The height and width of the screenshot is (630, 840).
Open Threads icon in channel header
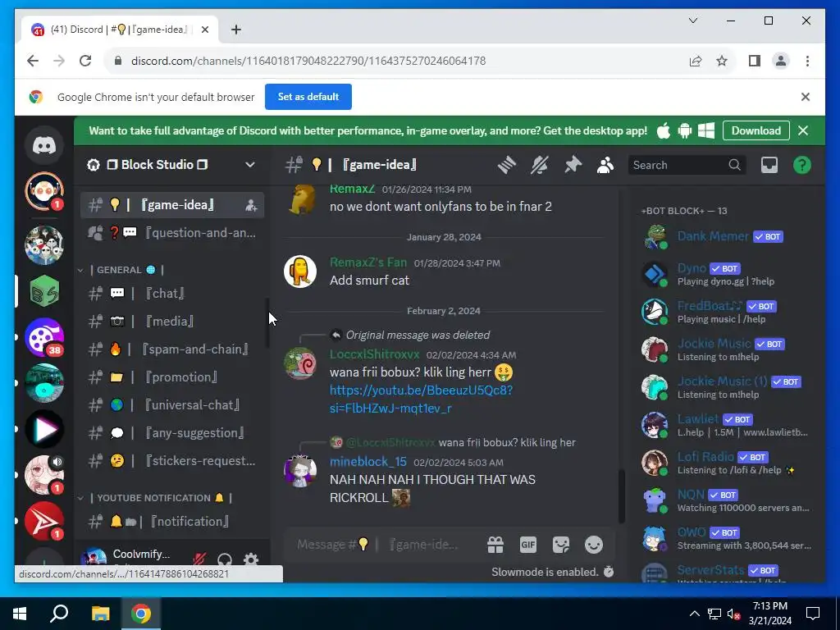click(506, 165)
